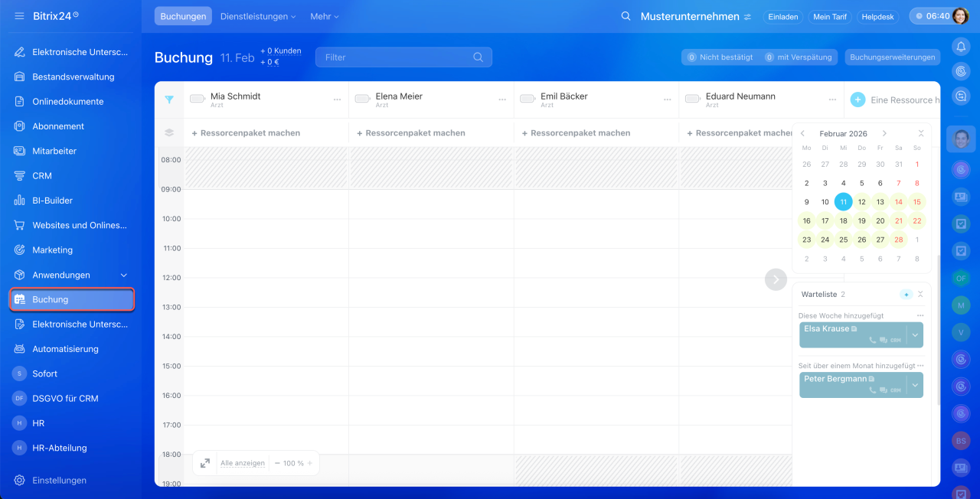Viewport: 980px width, 499px height.
Task: Toggle the 'Nicht bestätigt' counter filter
Action: (x=720, y=57)
